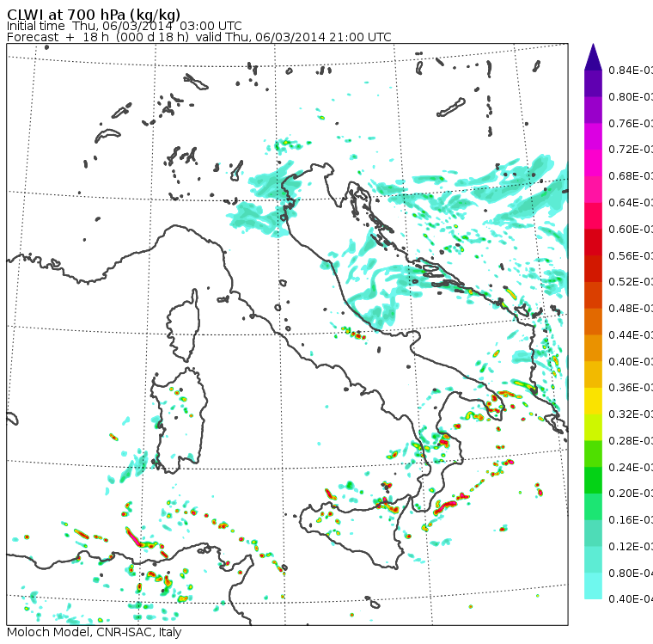Select the green swatch between 0.20E-03 and 0.24E-03

point(593,480)
